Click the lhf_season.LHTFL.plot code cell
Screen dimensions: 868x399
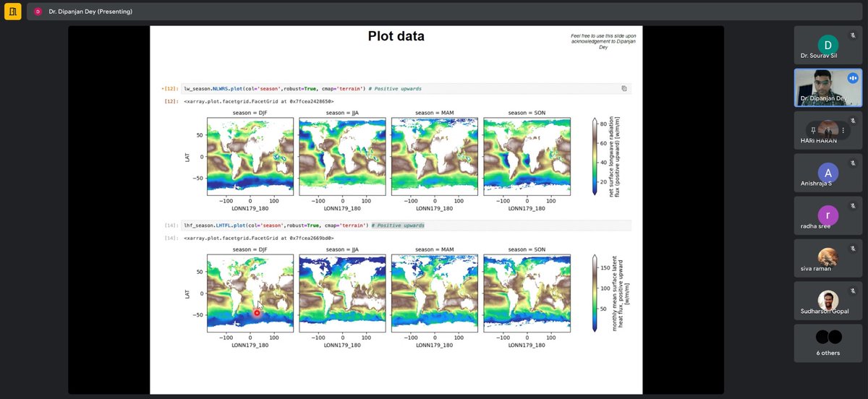click(x=405, y=226)
